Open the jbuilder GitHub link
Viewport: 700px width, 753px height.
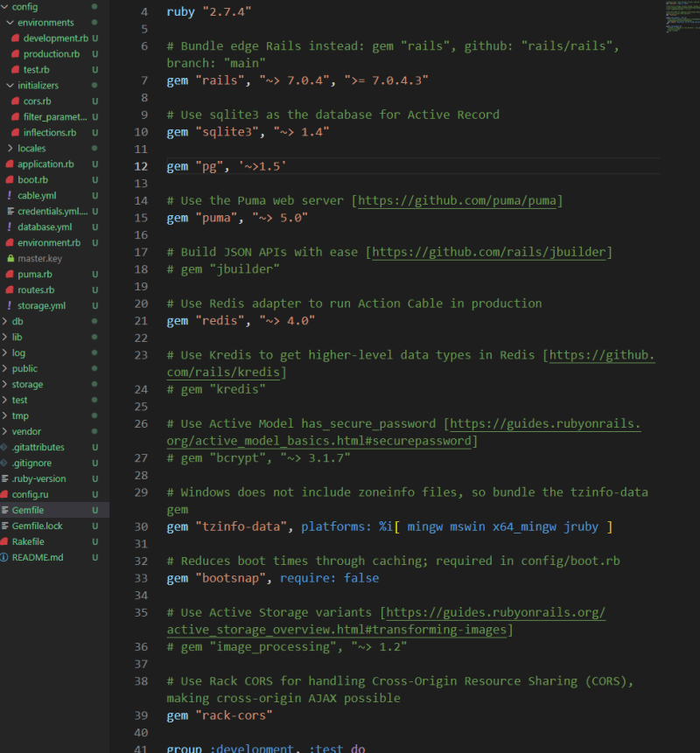[488, 252]
